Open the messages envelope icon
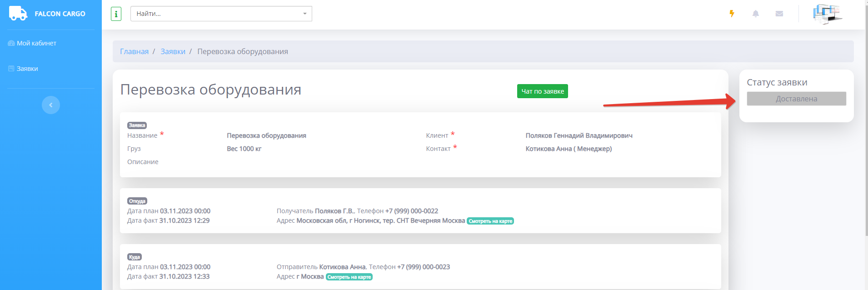The image size is (868, 290). click(x=779, y=14)
